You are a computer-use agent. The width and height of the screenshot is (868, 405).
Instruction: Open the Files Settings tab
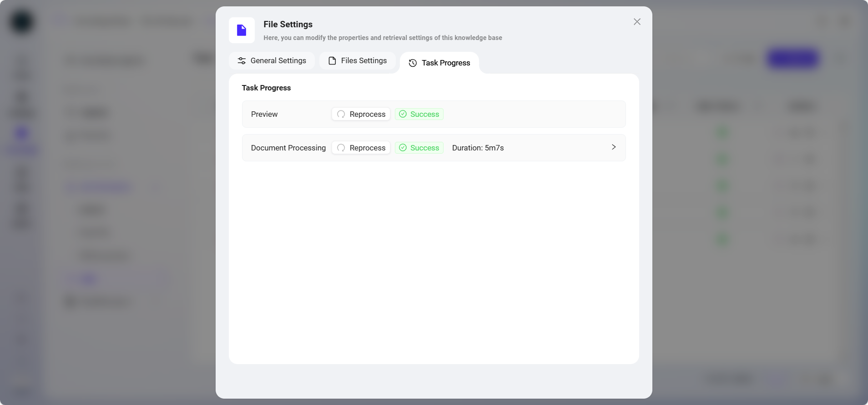point(363,61)
